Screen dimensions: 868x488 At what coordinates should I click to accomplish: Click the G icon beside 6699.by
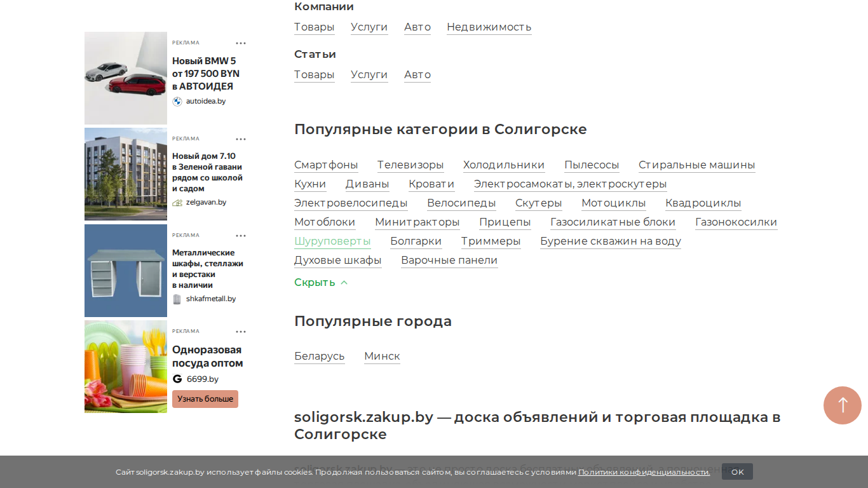coord(177,379)
